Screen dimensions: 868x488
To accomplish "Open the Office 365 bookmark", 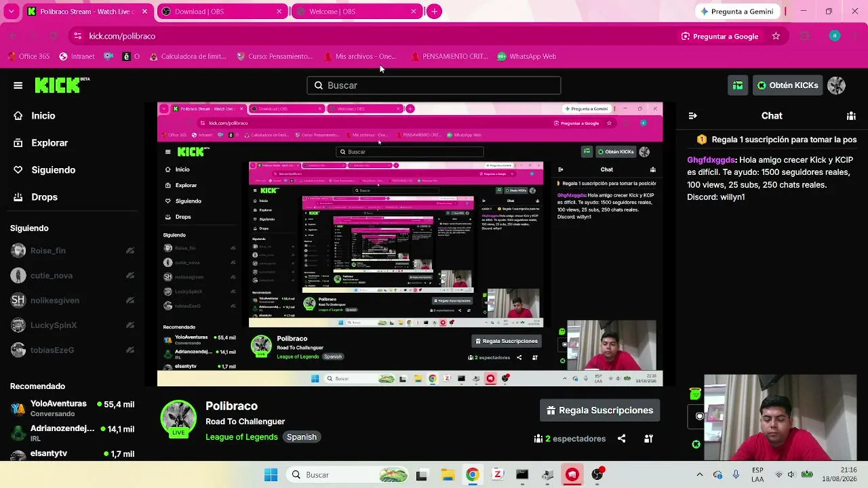I will [x=28, y=56].
